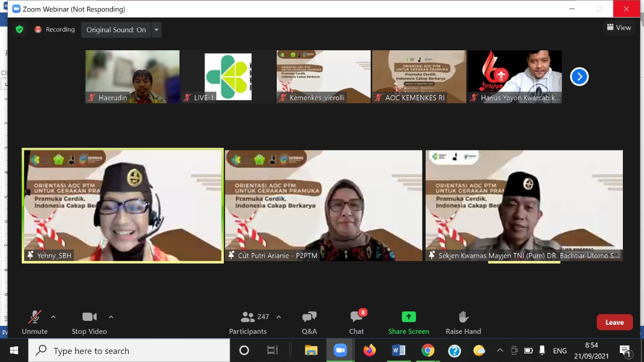
Task: Expand the Participants options caret
Action: (279, 317)
